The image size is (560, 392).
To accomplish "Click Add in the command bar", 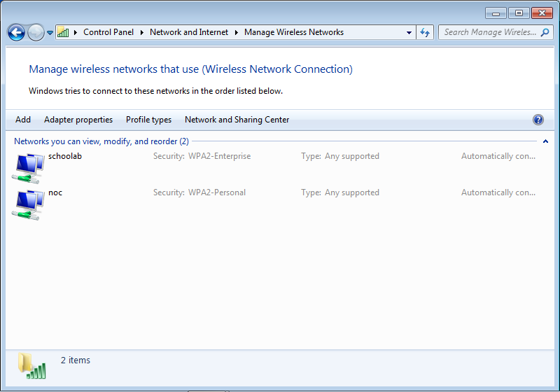I will click(x=23, y=120).
